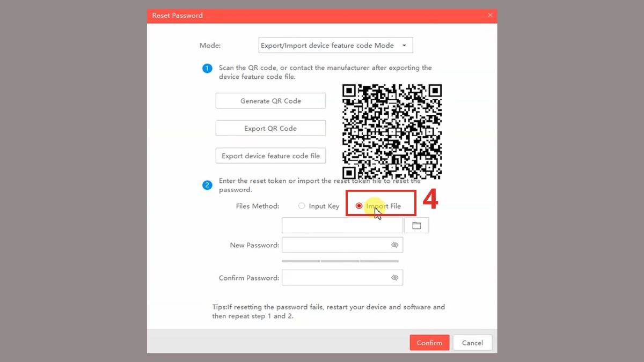Click the Reset Password title text
Viewport: 644px width, 362px height.
178,16
